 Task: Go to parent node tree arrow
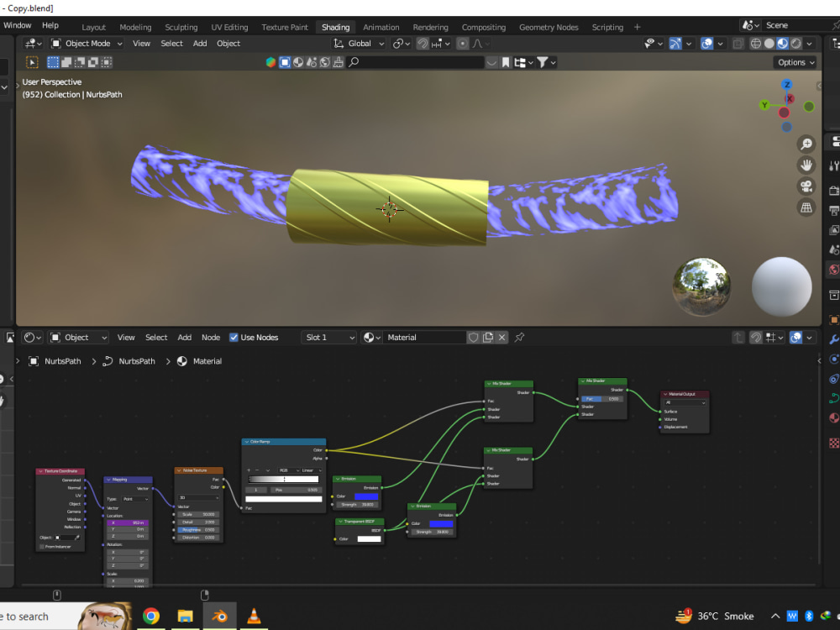(738, 338)
